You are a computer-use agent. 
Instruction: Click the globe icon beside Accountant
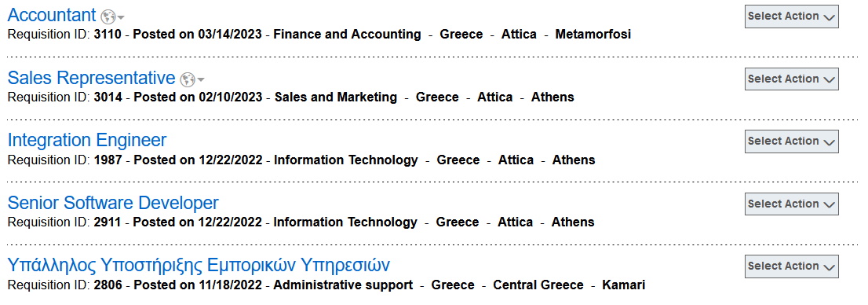point(108,17)
